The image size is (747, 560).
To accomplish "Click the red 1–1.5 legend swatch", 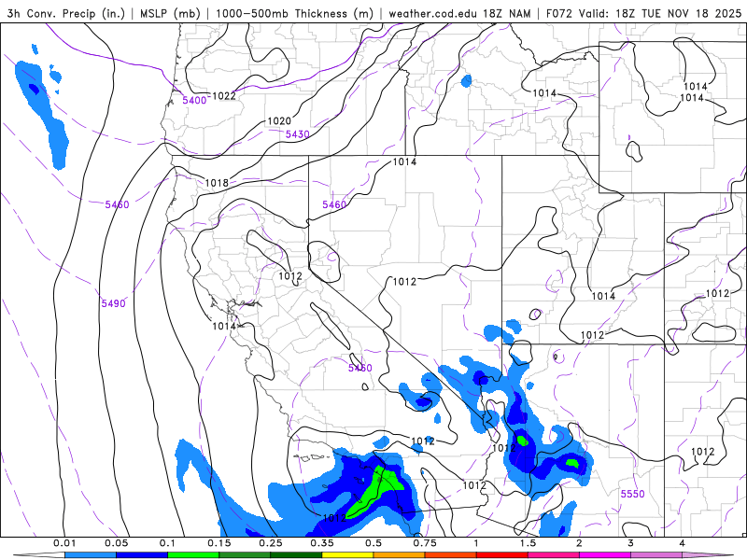I will [502, 555].
